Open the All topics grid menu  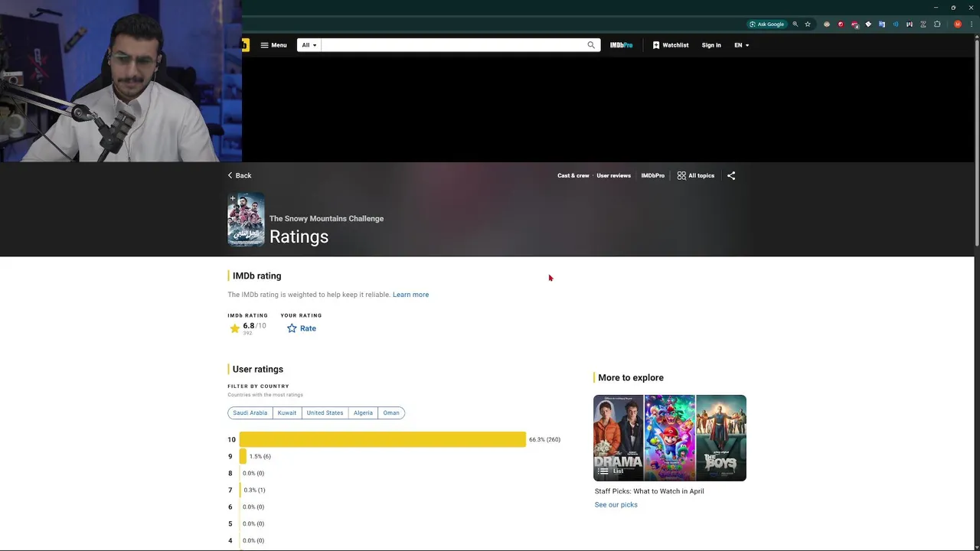click(696, 175)
